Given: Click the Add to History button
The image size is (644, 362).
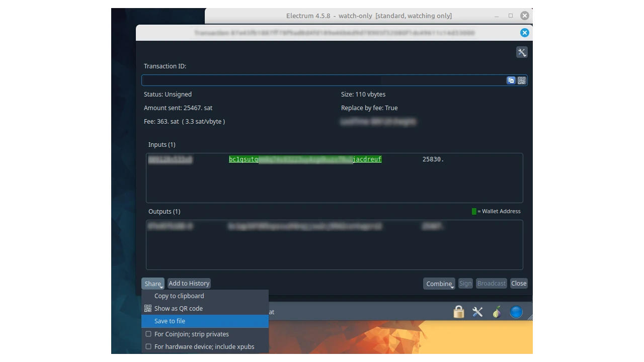Looking at the screenshot, I should pos(189,284).
